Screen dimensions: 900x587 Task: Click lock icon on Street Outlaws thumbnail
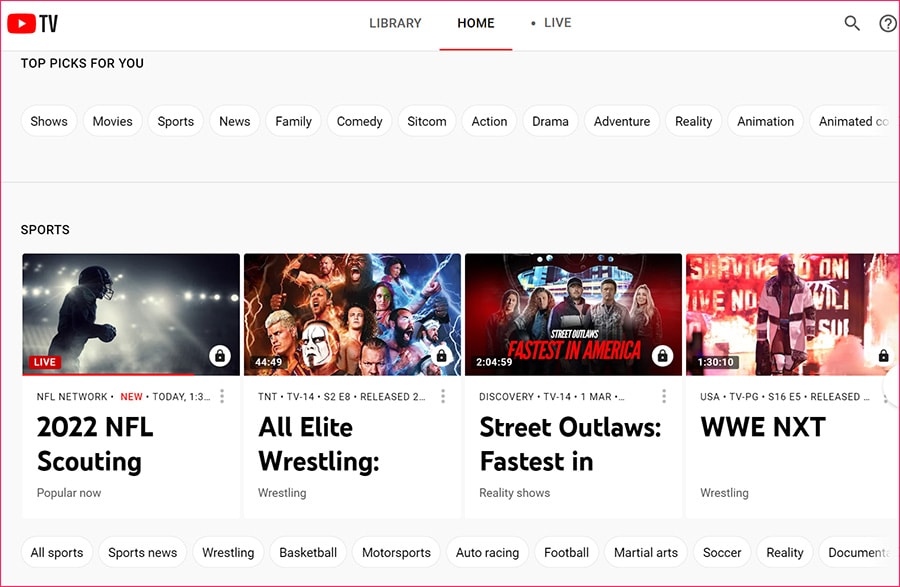(662, 356)
